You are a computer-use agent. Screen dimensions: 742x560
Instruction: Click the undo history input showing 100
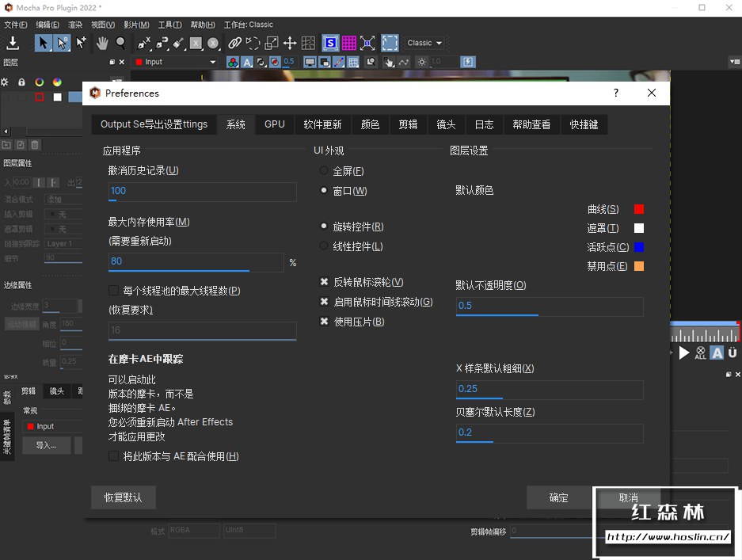tap(202, 192)
